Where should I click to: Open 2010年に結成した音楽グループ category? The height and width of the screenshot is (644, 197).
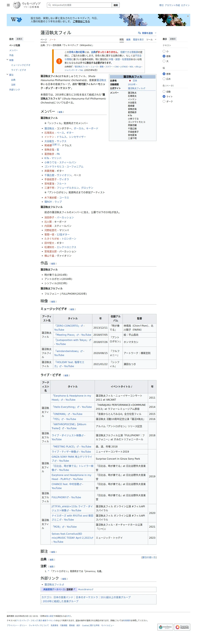(x=60, y=601)
